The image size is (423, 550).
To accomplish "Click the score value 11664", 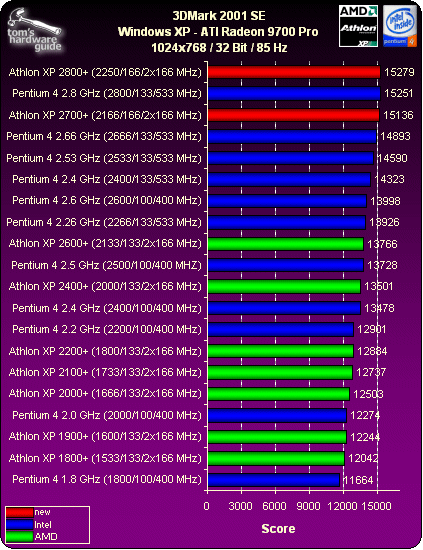I will [x=358, y=480].
